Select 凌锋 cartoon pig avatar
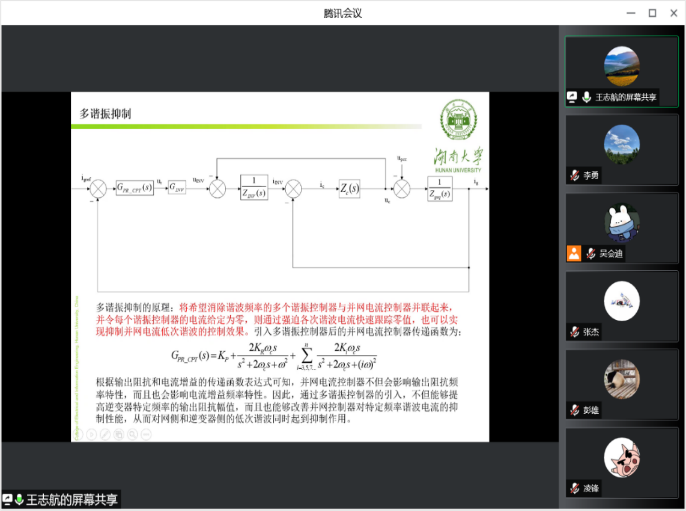Image resolution: width=686 pixels, height=511 pixels. pyautogui.click(x=621, y=457)
